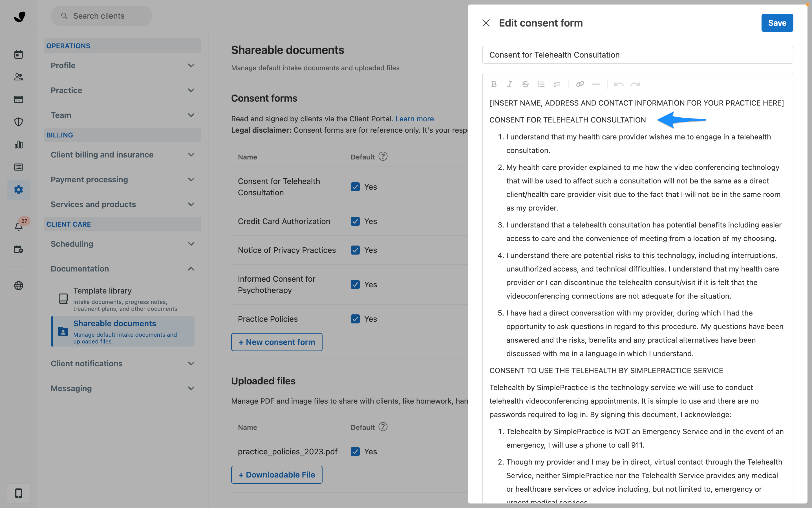Toggle Strikethrough formatting in the editor
This screenshot has height=508, width=812.
tap(526, 84)
